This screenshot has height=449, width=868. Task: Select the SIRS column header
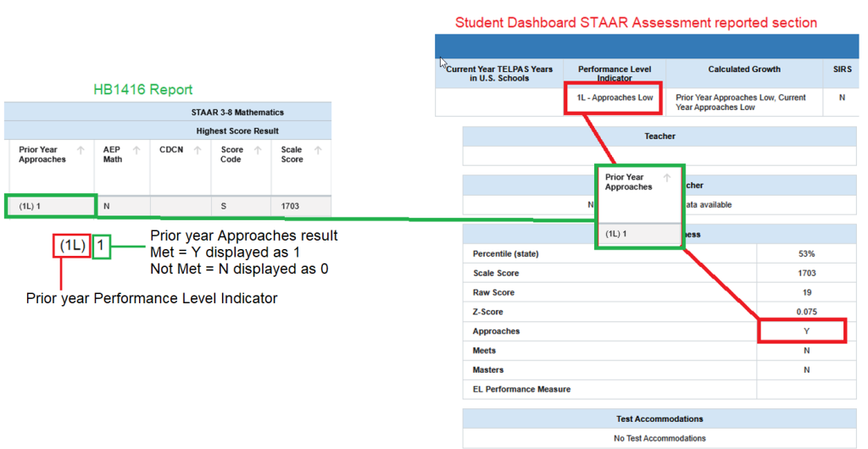click(842, 69)
